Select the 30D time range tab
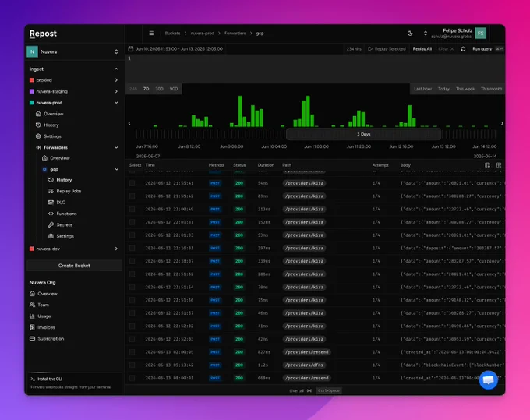530x420 pixels. (159, 89)
